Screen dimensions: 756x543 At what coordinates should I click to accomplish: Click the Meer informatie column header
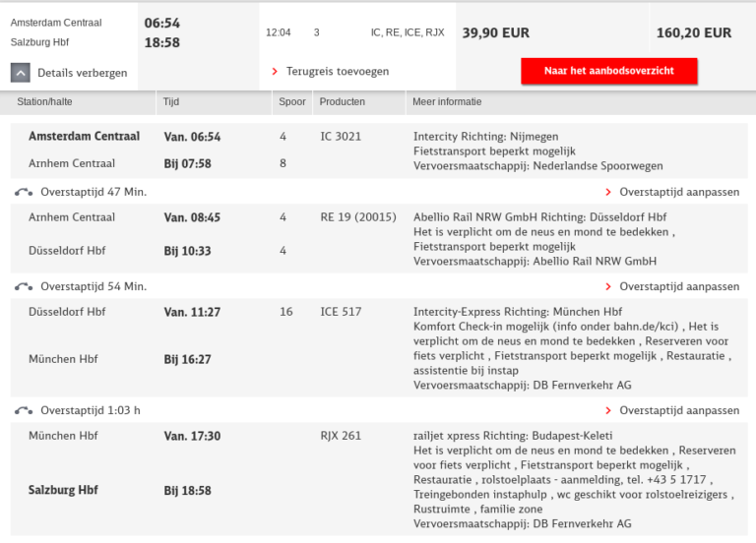(x=449, y=101)
